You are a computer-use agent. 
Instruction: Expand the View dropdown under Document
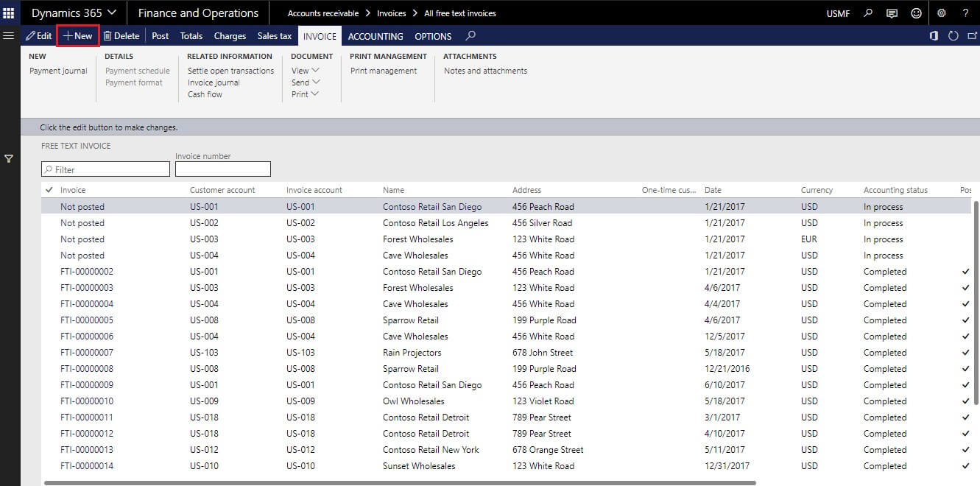[304, 71]
